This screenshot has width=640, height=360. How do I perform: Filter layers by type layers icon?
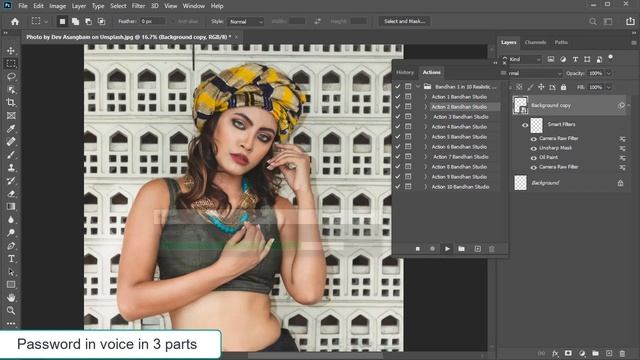point(575,60)
